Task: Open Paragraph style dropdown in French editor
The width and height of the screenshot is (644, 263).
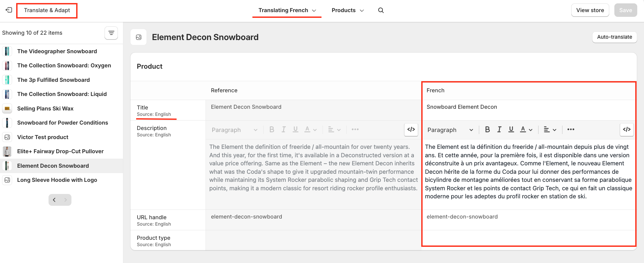Action: click(x=450, y=130)
